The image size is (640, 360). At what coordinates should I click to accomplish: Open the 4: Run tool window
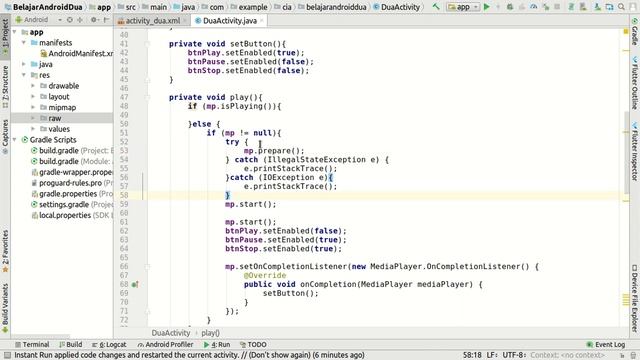click(x=217, y=344)
